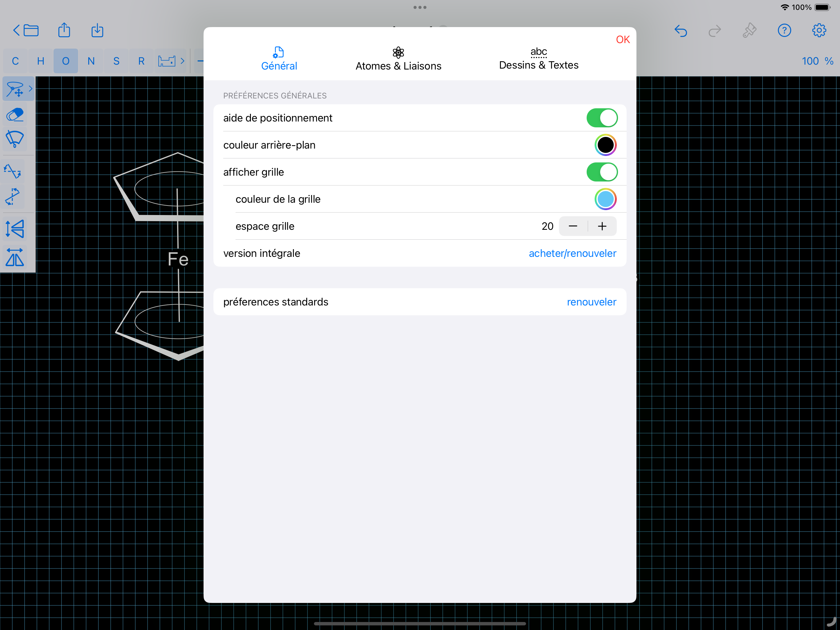
Task: Switch to Atomes & Liaisons tab
Action: coord(398,59)
